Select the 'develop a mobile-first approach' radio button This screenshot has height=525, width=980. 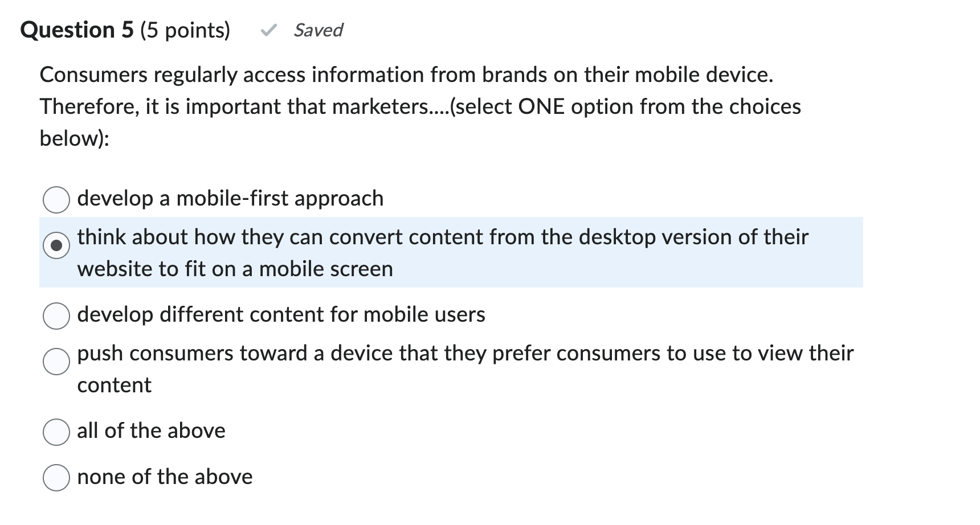tap(56, 199)
